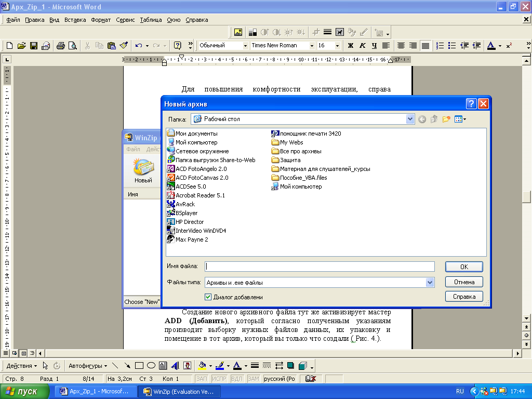
Task: Save the document with the floppy icon
Action: [x=34, y=46]
